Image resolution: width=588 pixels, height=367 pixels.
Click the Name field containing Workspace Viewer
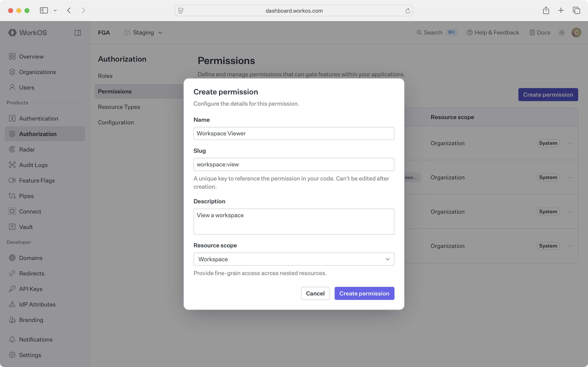click(294, 133)
